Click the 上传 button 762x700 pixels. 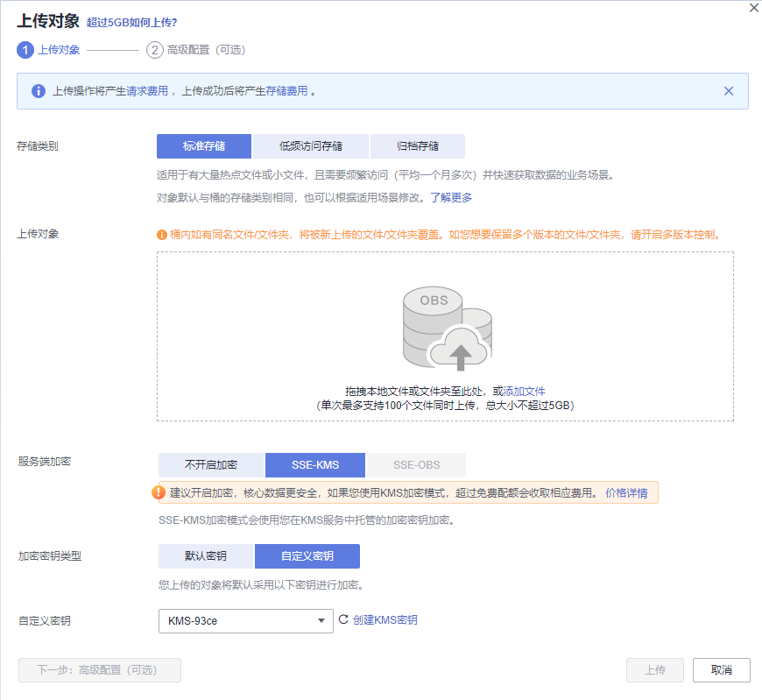pyautogui.click(x=654, y=670)
